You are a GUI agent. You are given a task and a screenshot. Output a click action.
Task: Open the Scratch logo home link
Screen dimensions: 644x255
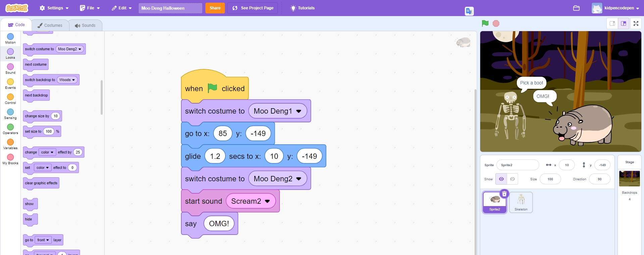pos(17,8)
